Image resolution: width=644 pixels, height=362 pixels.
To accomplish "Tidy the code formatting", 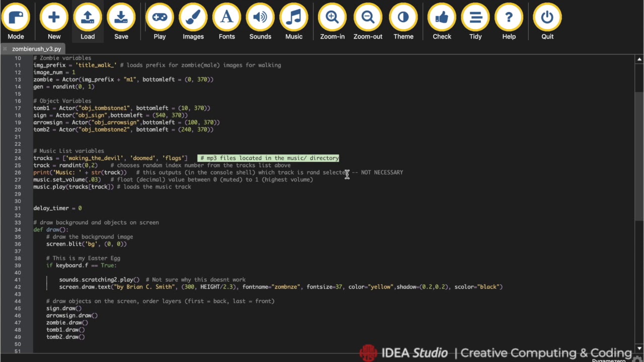I will click(475, 22).
